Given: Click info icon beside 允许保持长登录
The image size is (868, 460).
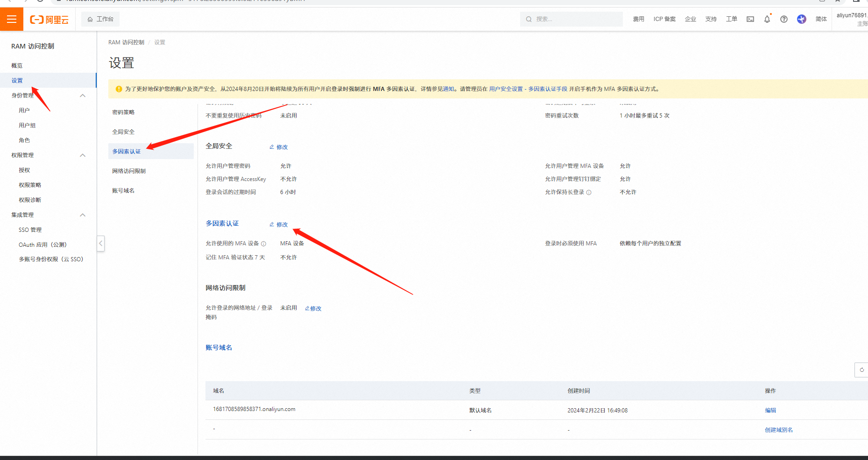Looking at the screenshot, I should [x=589, y=192].
